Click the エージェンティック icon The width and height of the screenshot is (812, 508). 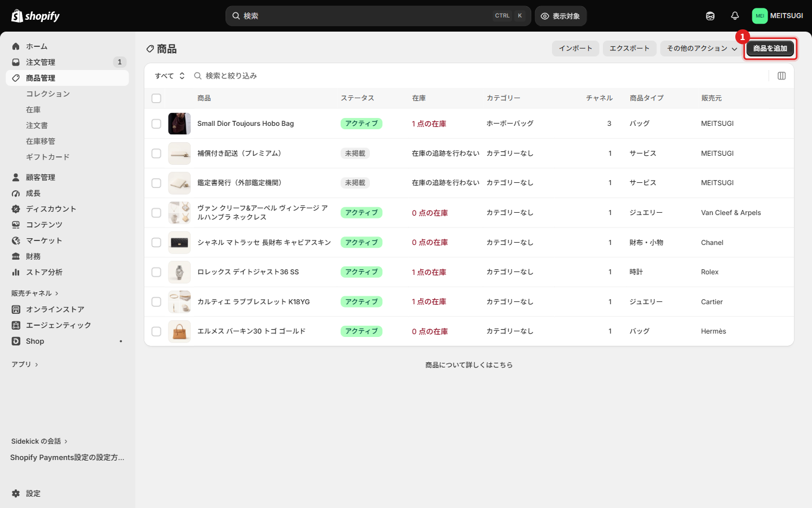[x=16, y=325]
